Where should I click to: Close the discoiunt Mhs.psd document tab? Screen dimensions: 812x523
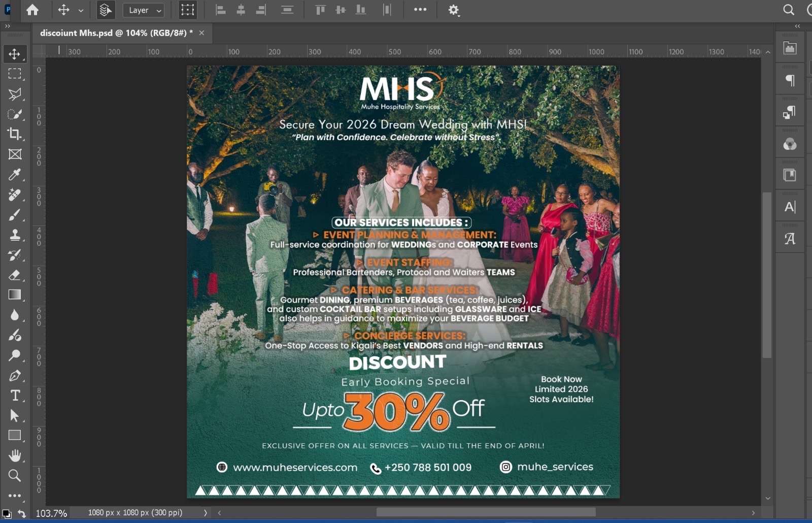tap(201, 33)
